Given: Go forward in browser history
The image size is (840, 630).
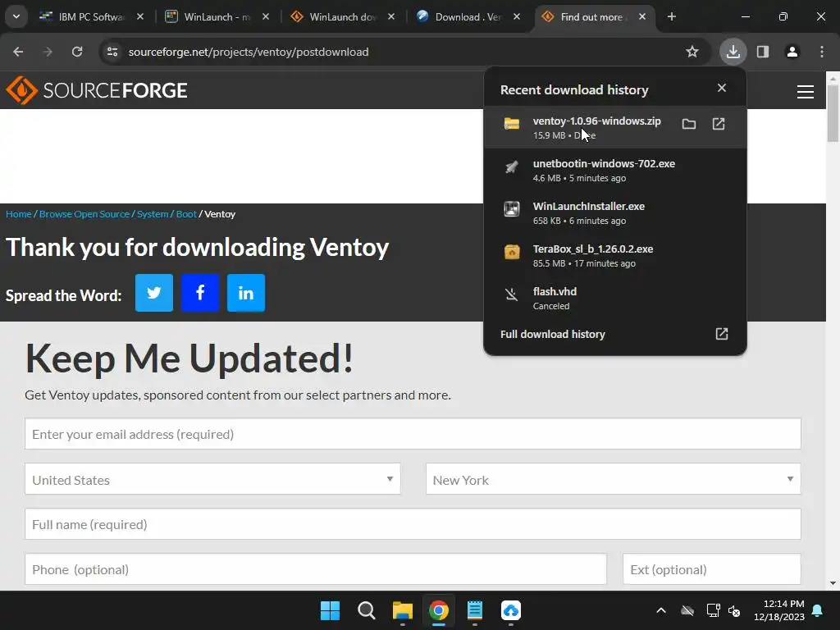Looking at the screenshot, I should click(x=48, y=52).
